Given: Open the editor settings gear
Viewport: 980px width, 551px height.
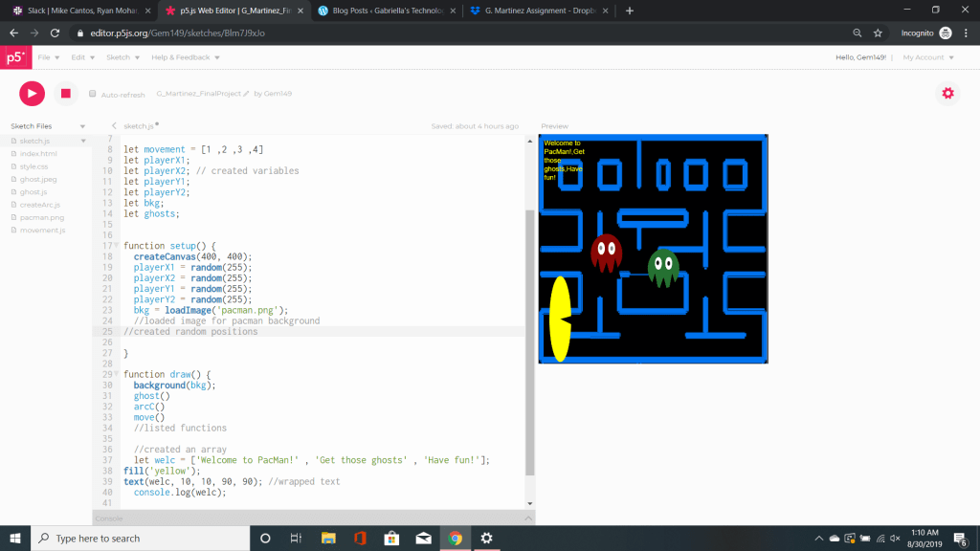Looking at the screenshot, I should tap(947, 93).
